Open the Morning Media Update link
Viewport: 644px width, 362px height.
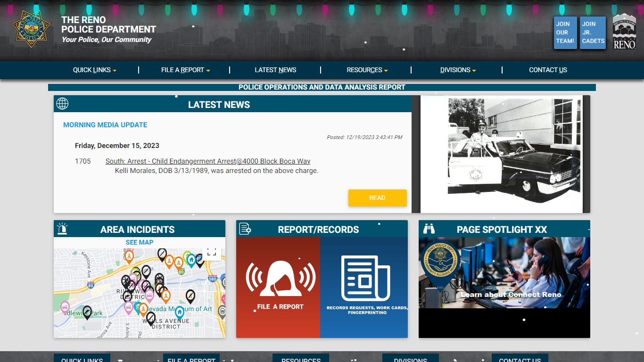[105, 125]
